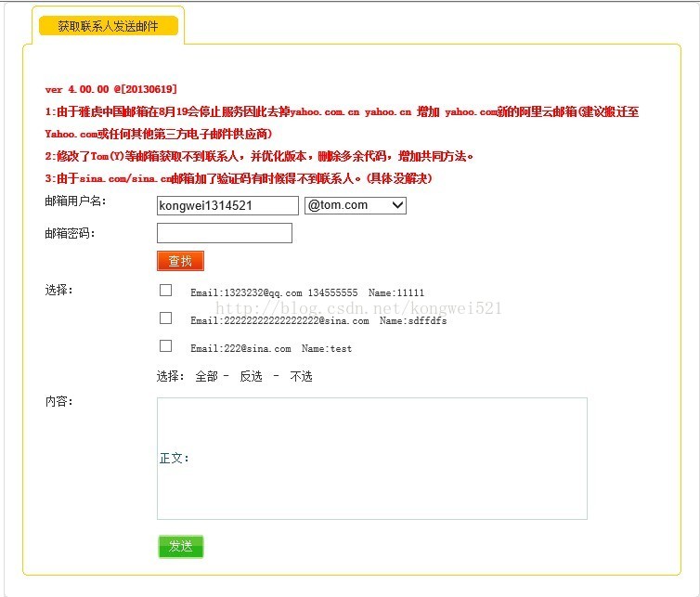
Task: Check the 1323232@qq.com contact checkbox
Action: click(x=165, y=291)
